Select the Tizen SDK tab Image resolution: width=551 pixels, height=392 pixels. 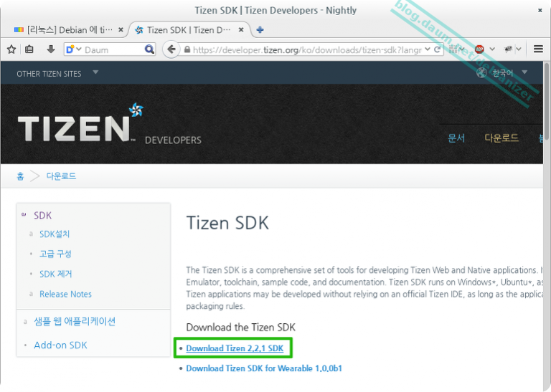click(x=189, y=30)
